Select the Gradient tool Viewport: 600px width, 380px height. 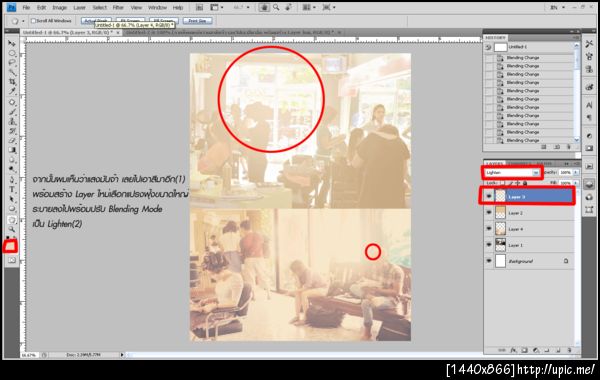(x=12, y=150)
